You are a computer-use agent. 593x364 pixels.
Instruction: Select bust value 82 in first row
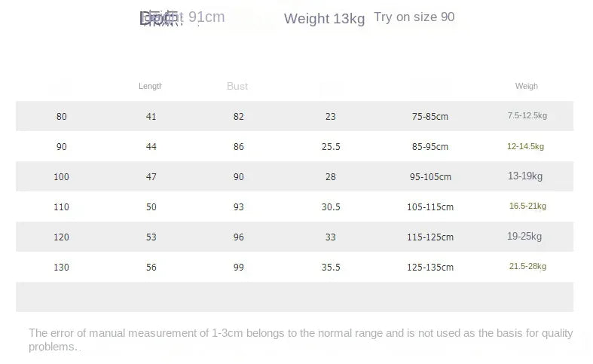point(239,117)
